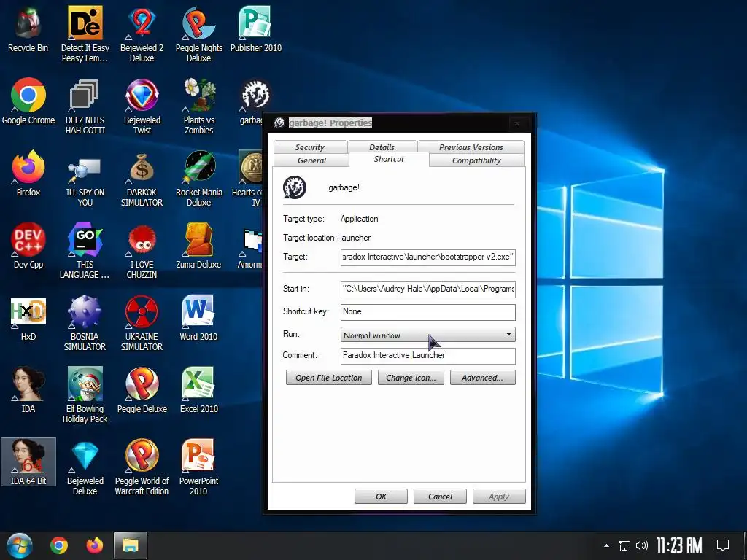Open the volume tray icon
Image resolution: width=747 pixels, height=560 pixels.
pyautogui.click(x=642, y=545)
